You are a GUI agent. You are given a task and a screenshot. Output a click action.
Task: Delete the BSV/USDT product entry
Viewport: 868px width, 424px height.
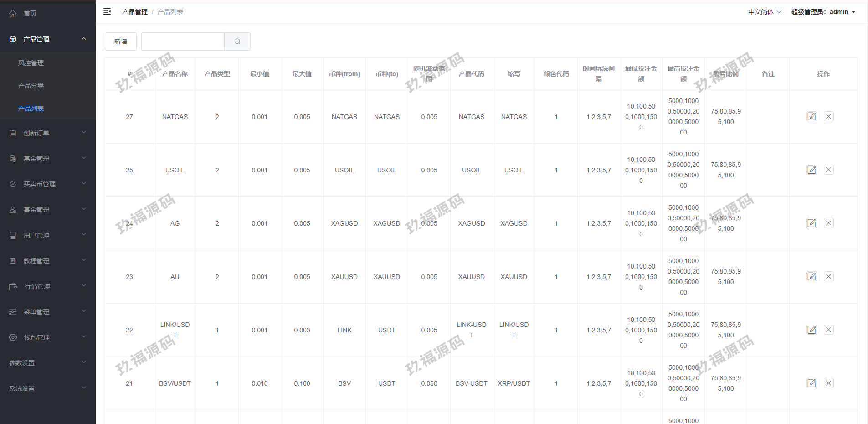pos(828,383)
